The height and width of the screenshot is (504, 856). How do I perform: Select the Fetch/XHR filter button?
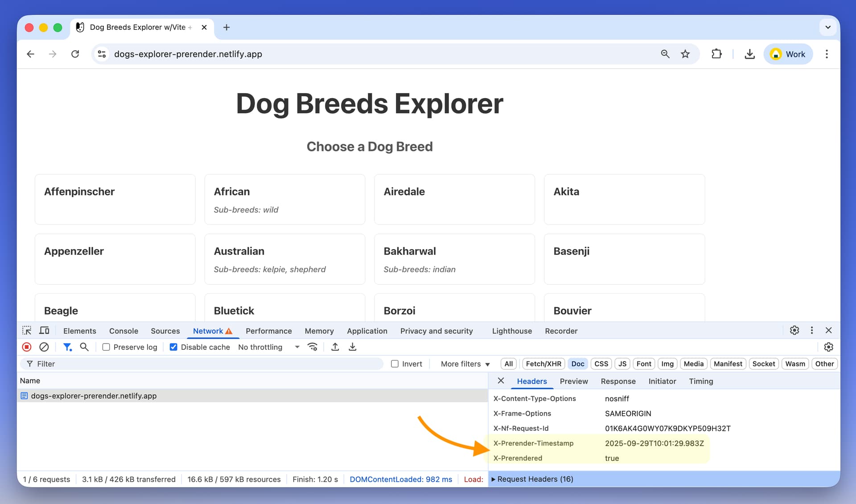[x=543, y=364]
